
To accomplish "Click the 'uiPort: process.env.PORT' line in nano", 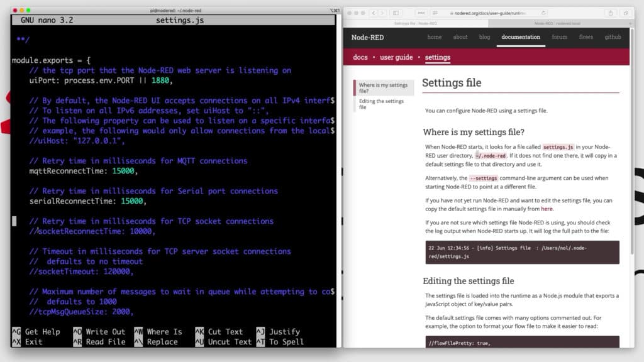I will (x=101, y=80).
